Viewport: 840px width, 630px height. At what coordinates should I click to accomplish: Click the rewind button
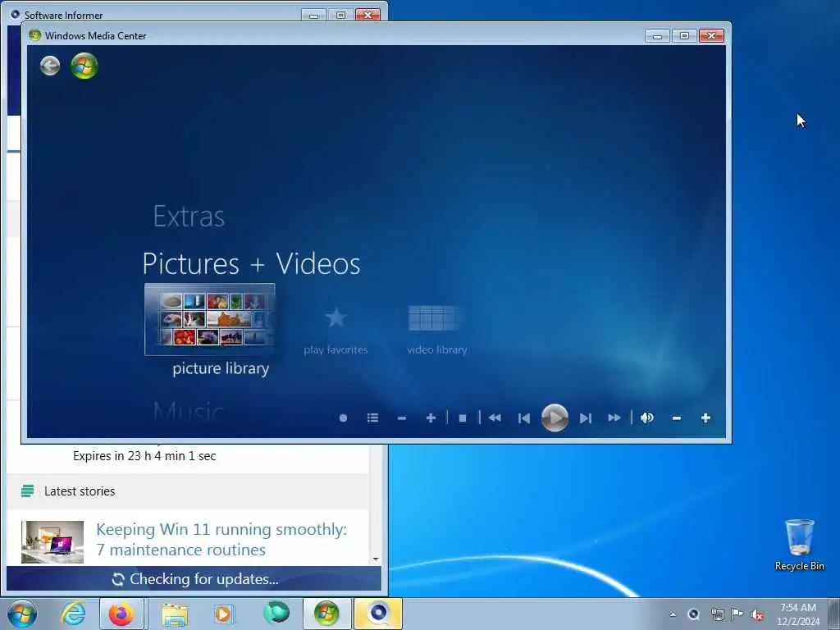tap(495, 418)
